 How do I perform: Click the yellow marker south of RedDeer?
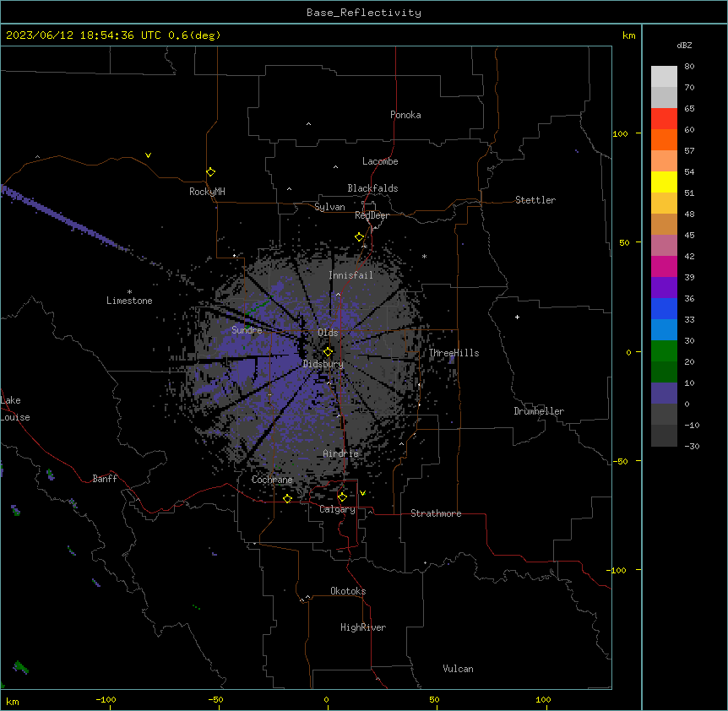(x=360, y=237)
